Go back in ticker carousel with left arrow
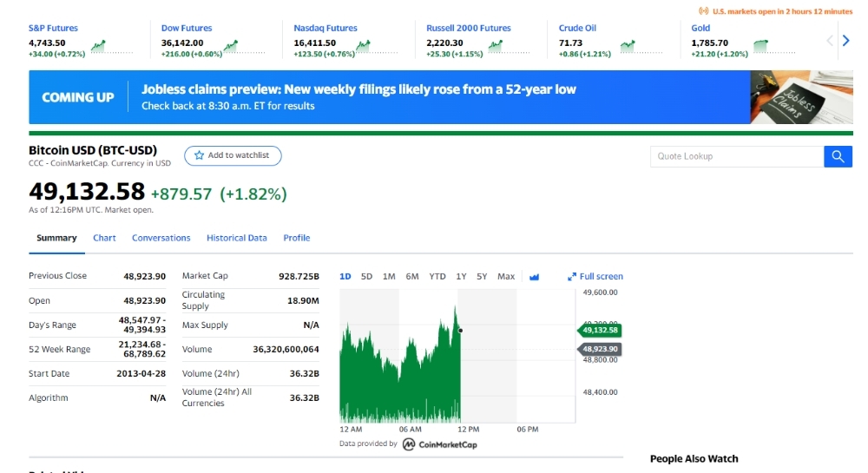This screenshot has width=868, height=473. coord(829,41)
